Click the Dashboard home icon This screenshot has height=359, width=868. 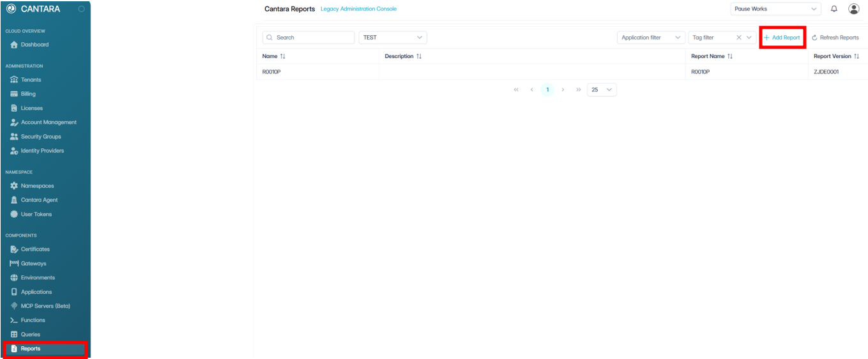(x=14, y=45)
